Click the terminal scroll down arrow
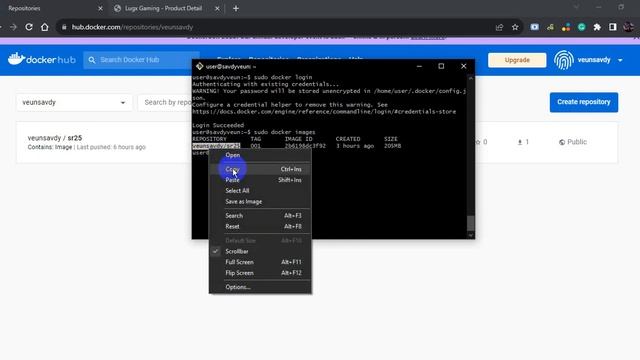This screenshot has height=360, width=640. pyautogui.click(x=471, y=235)
